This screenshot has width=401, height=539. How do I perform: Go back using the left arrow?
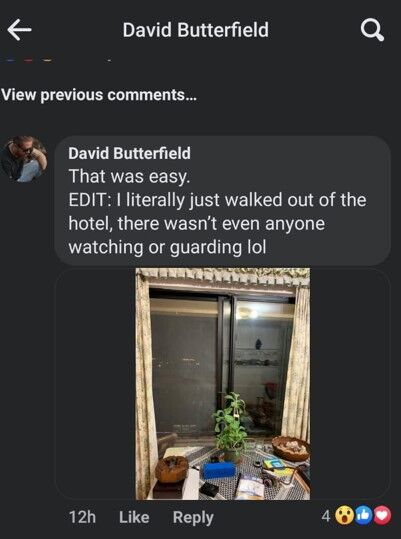(20, 30)
